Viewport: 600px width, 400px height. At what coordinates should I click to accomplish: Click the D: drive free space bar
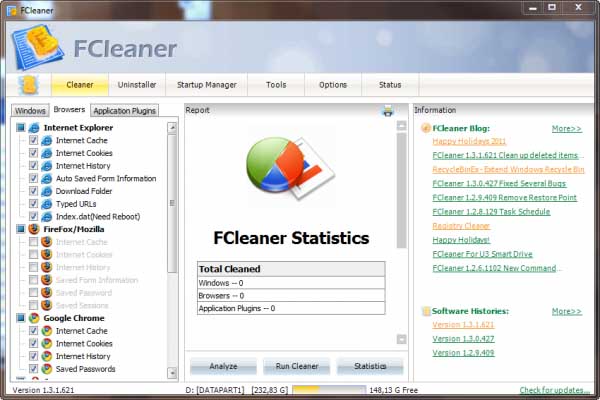(329, 390)
